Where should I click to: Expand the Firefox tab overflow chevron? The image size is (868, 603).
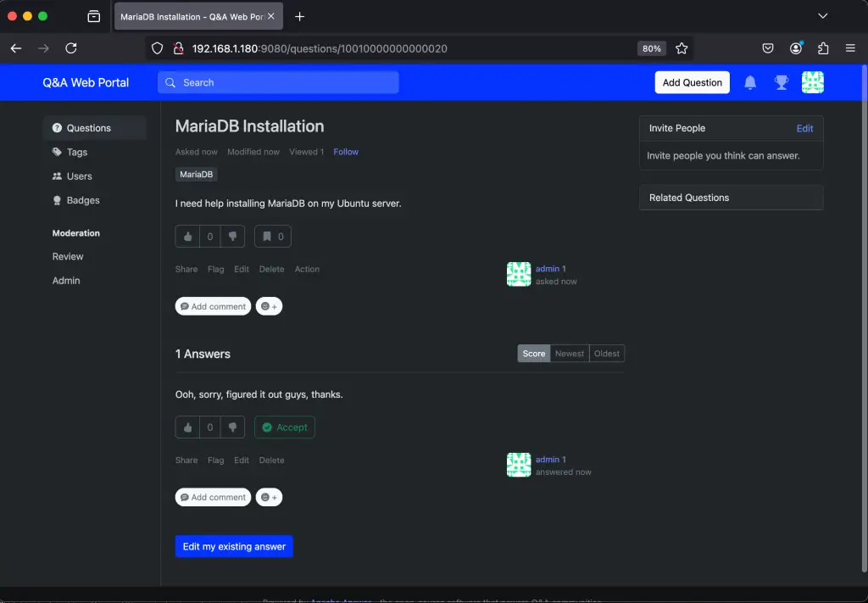821,15
